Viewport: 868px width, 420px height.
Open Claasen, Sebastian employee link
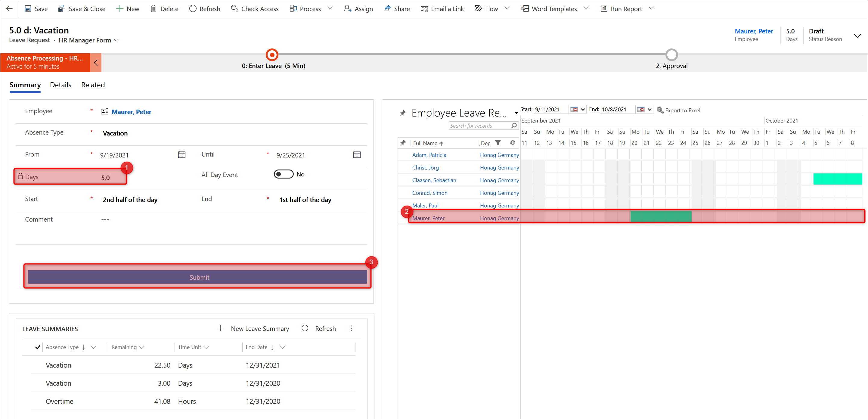434,180
